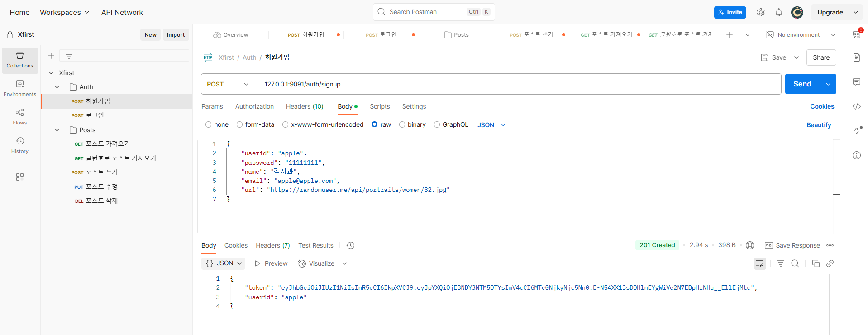Click the Beautify link

(x=818, y=125)
